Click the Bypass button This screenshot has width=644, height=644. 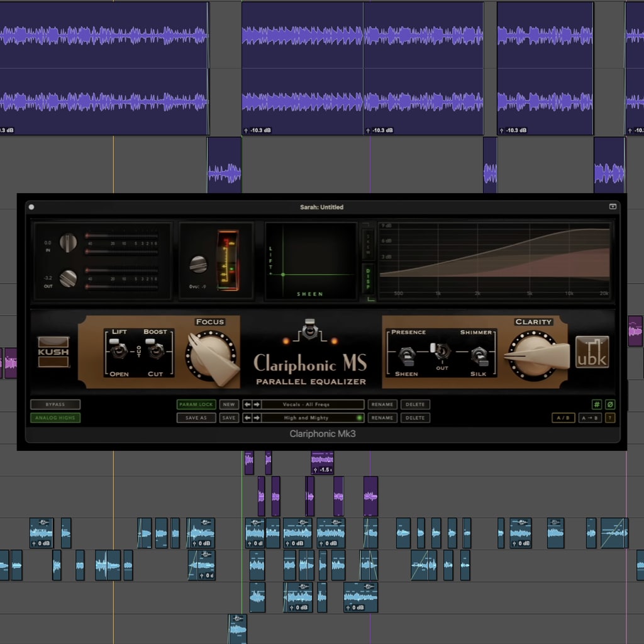coord(55,404)
